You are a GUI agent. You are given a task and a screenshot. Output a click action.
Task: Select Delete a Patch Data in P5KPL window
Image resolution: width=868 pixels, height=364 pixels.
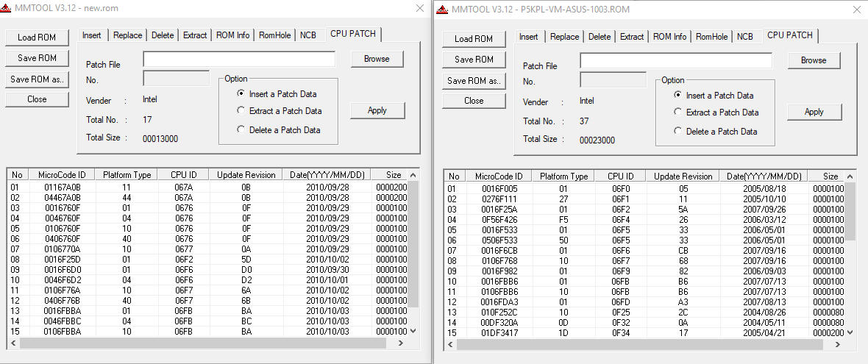click(715, 132)
